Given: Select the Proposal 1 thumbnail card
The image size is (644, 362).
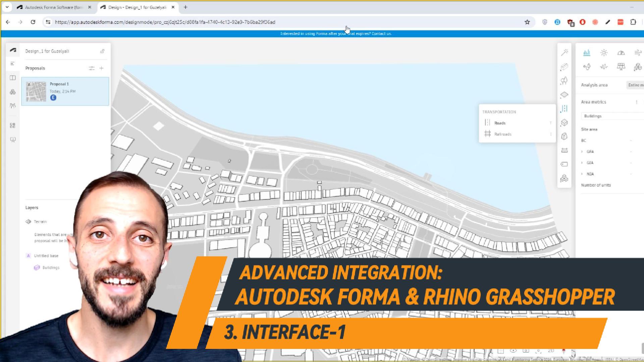Looking at the screenshot, I should coord(65,91).
